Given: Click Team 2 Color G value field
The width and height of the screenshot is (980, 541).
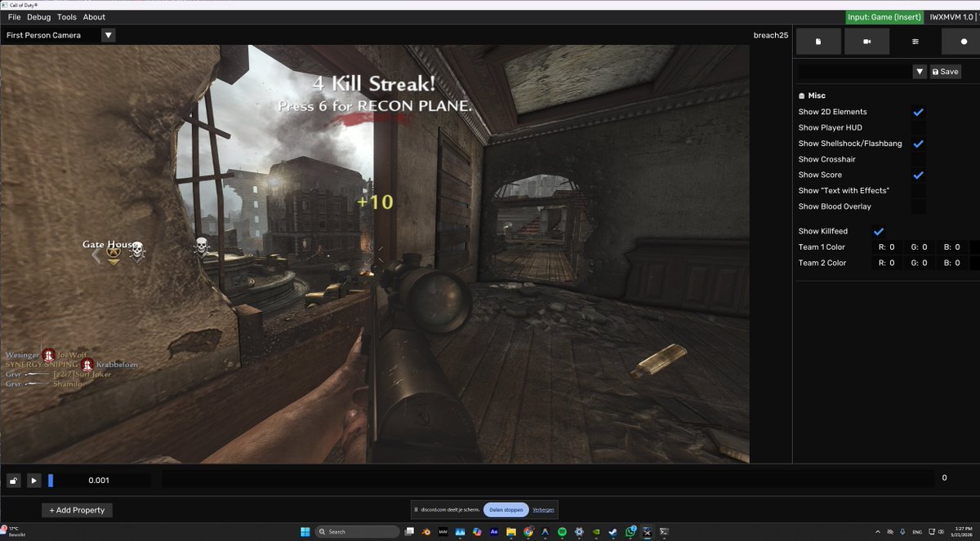Looking at the screenshot, I should pyautogui.click(x=919, y=263).
